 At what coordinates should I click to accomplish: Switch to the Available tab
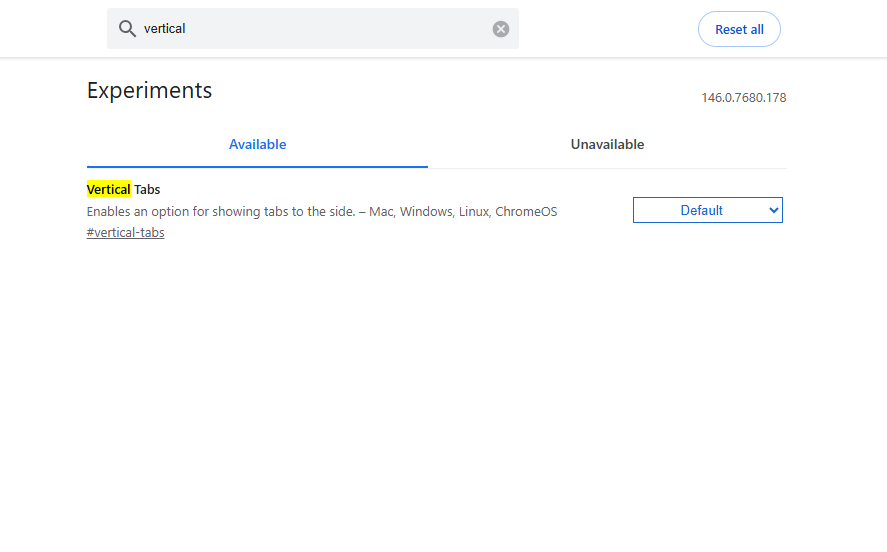coord(257,145)
